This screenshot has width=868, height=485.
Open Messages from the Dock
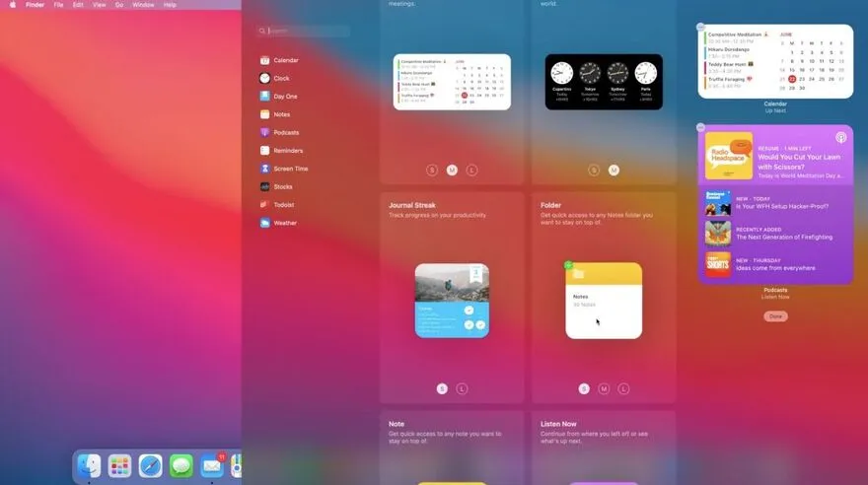click(181, 465)
